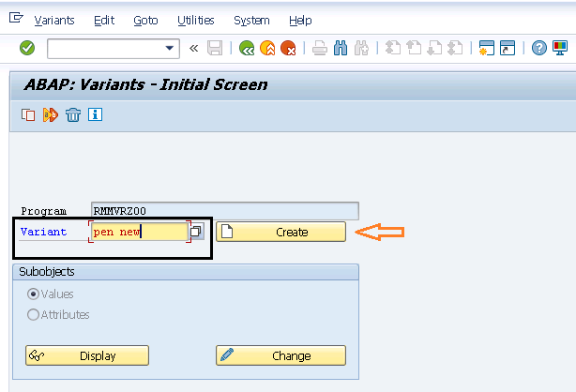Click the green Back arrow icon
Image resolution: width=576 pixels, height=392 pixels.
247,48
